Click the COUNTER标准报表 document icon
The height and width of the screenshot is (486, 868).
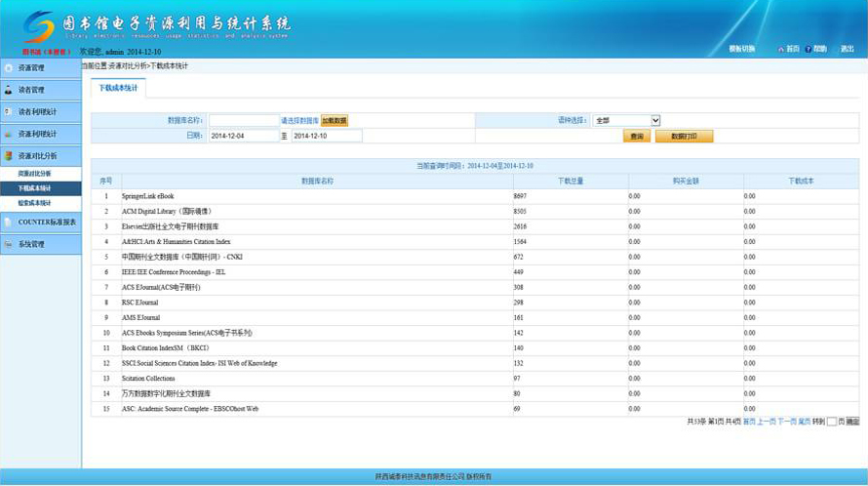tap(9, 222)
